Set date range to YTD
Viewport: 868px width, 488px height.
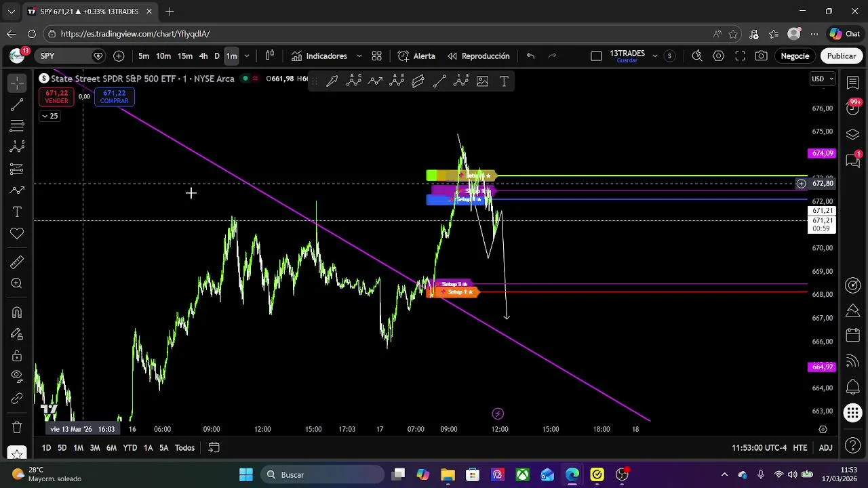click(130, 448)
